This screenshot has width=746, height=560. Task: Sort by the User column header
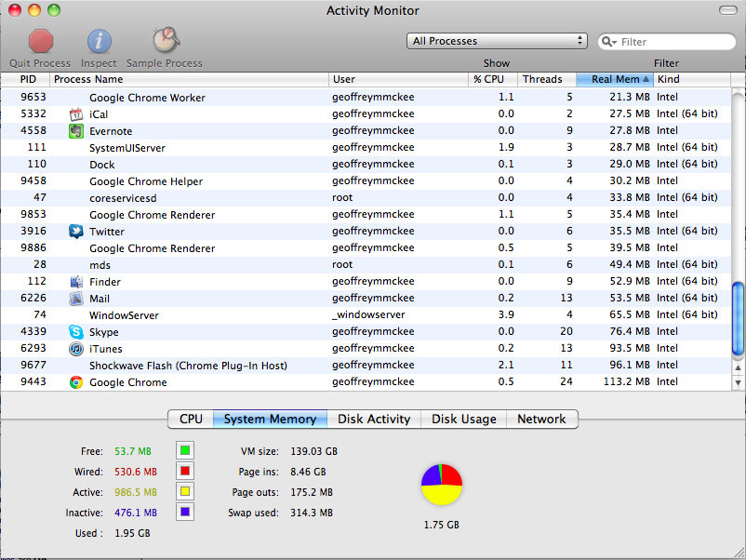398,79
